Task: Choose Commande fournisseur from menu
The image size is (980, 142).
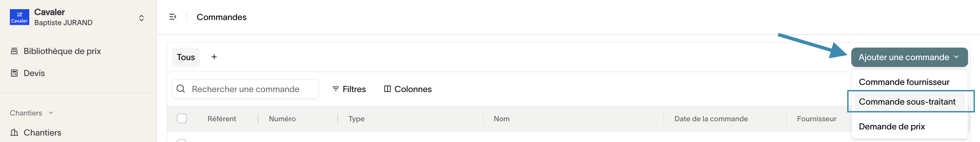Action: [x=904, y=82]
